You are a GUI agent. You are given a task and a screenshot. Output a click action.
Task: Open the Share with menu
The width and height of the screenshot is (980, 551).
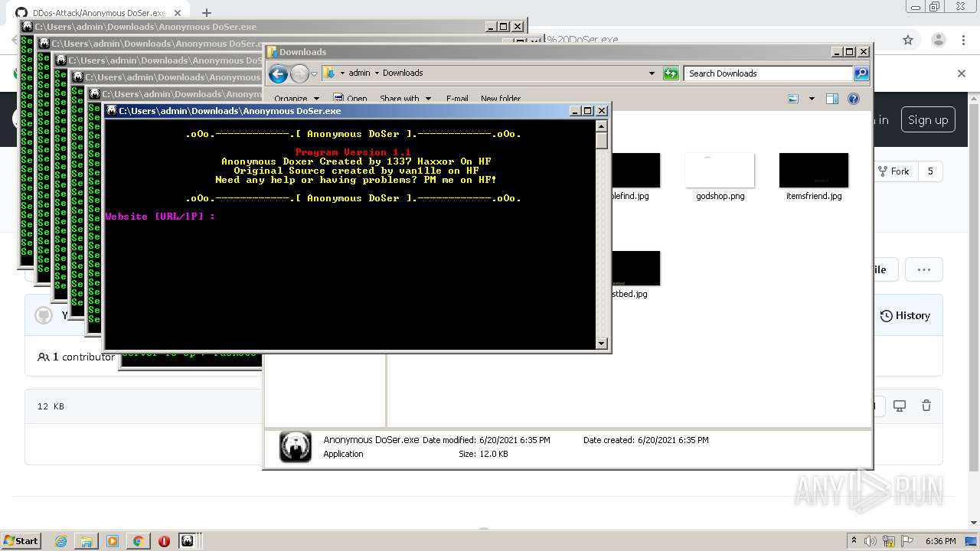pos(405,99)
